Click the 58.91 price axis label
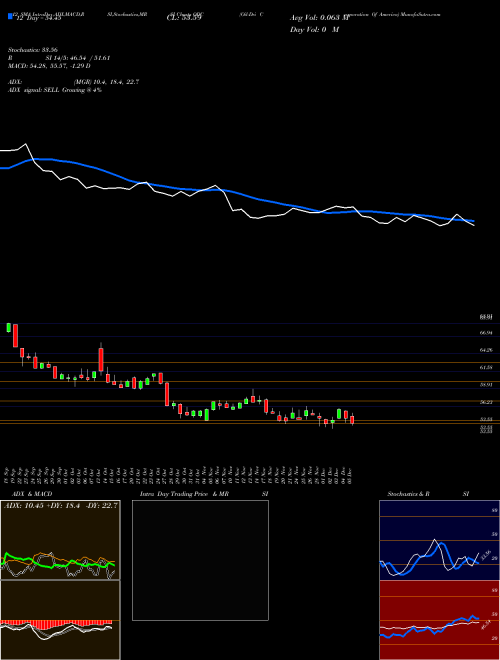The image size is (500, 660). (486, 385)
